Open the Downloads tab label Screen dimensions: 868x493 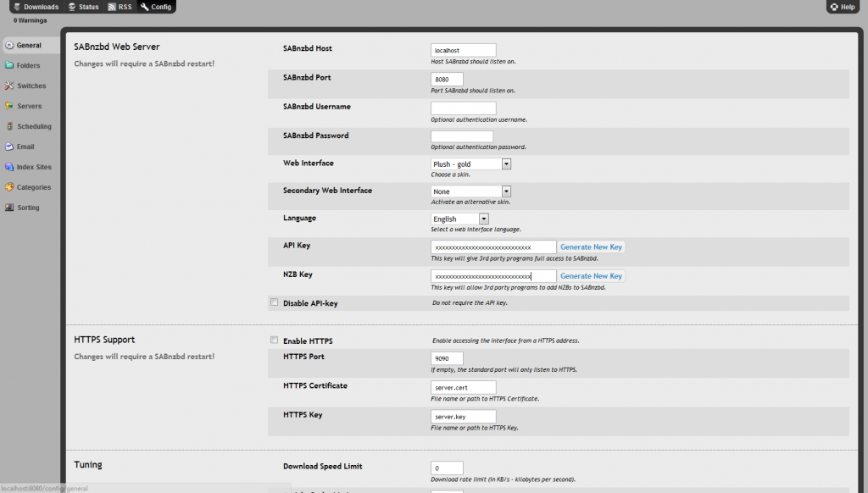[41, 7]
